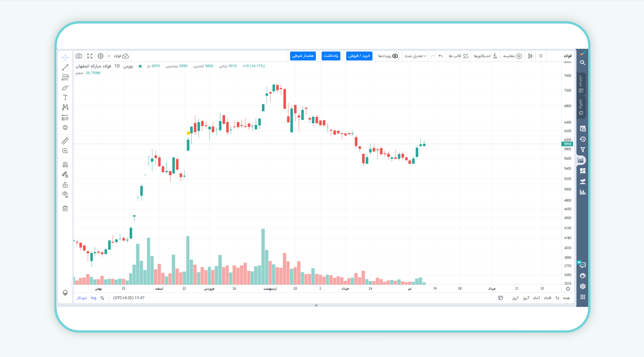Enter fullscreen chart mode
Viewport: 644px width, 357px height.
[90, 56]
